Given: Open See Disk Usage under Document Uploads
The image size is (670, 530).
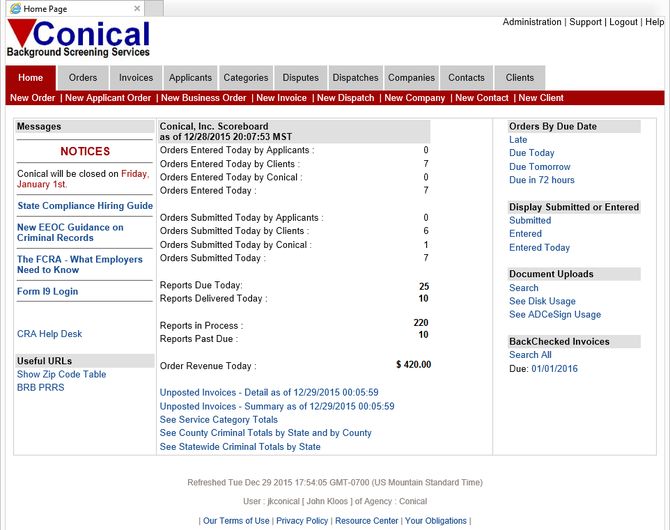Looking at the screenshot, I should click(x=542, y=301).
